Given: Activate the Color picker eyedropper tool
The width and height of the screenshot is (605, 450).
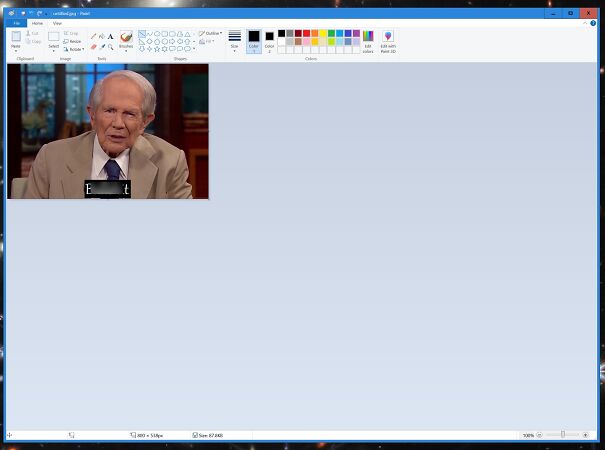Looking at the screenshot, I should (102, 46).
